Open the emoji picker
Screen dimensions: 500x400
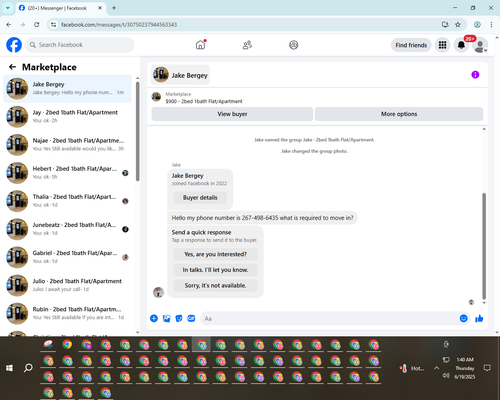point(464,318)
